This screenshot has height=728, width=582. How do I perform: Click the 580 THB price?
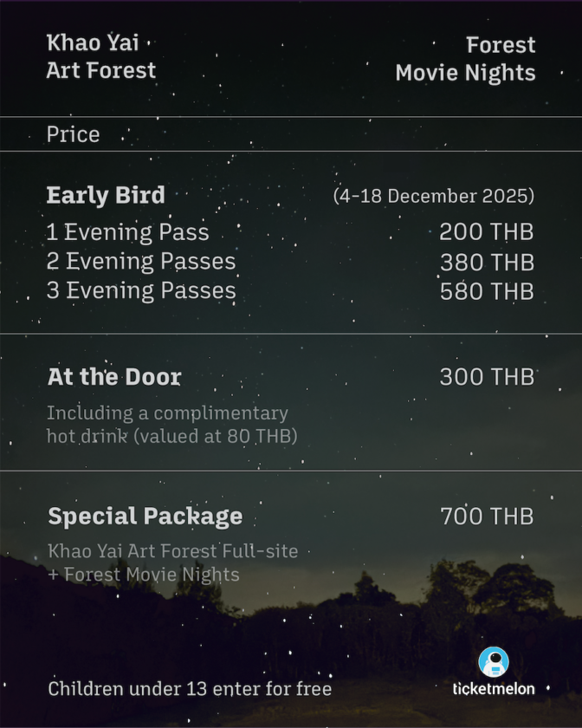pos(486,291)
